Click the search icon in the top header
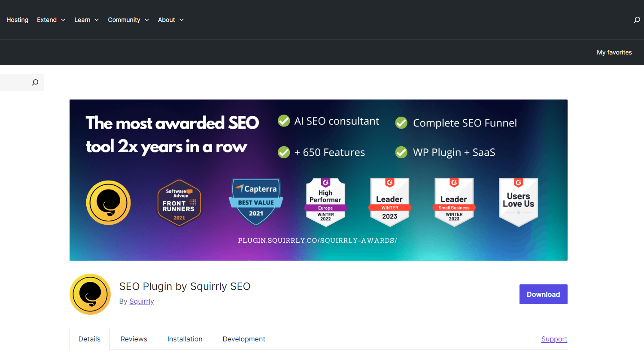 pos(637,20)
